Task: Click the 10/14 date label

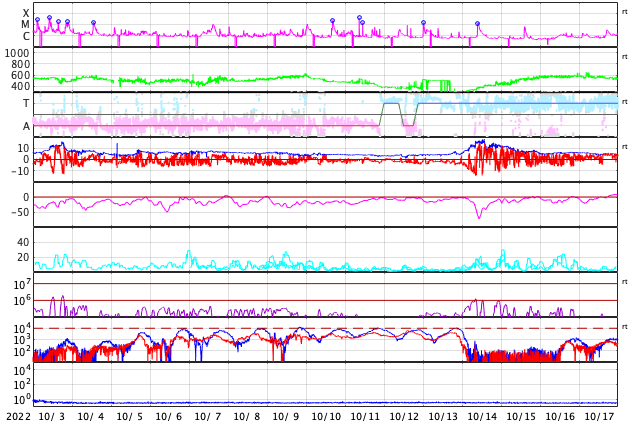Action: tap(482, 416)
